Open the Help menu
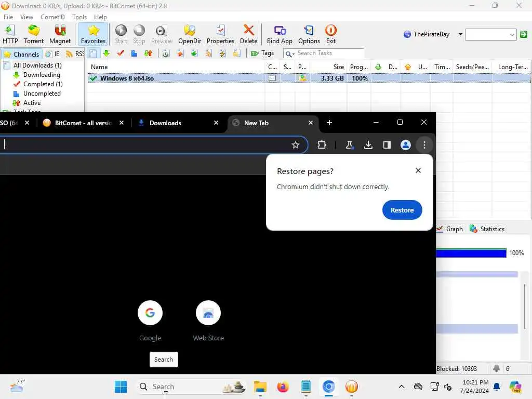Viewport: 532px width, 399px height. [x=100, y=17]
